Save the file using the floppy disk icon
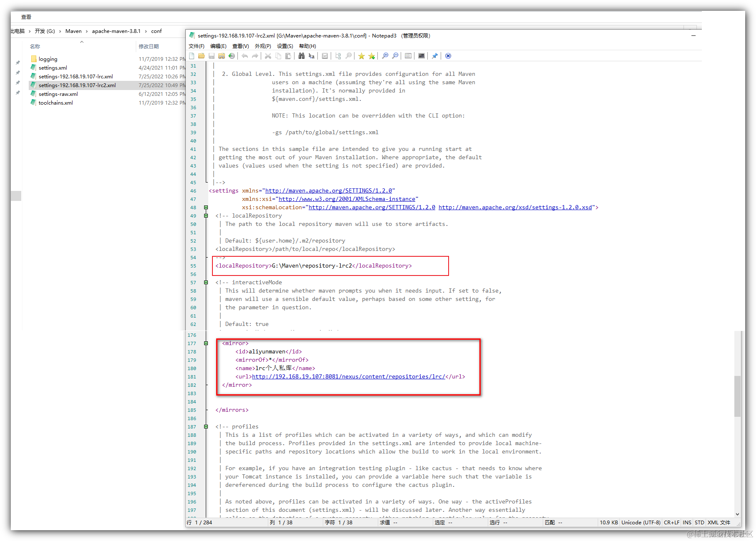The width and height of the screenshot is (756, 541). coord(212,56)
